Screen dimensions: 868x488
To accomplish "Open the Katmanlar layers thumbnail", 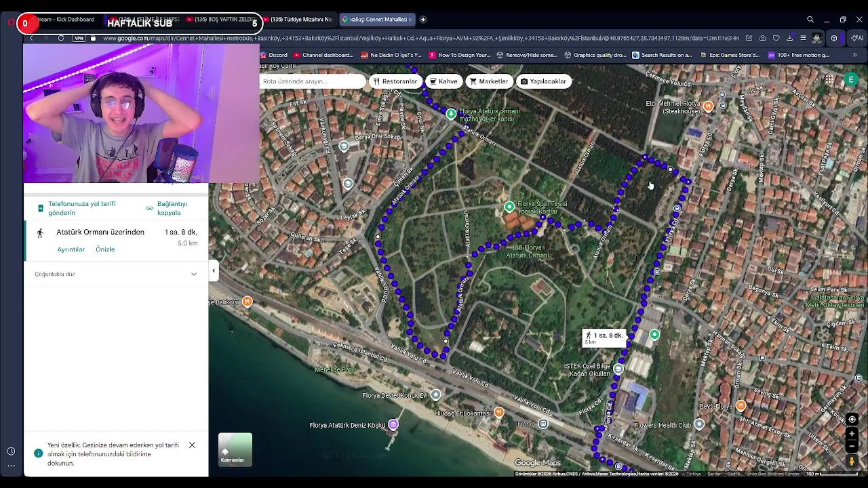I will [235, 449].
